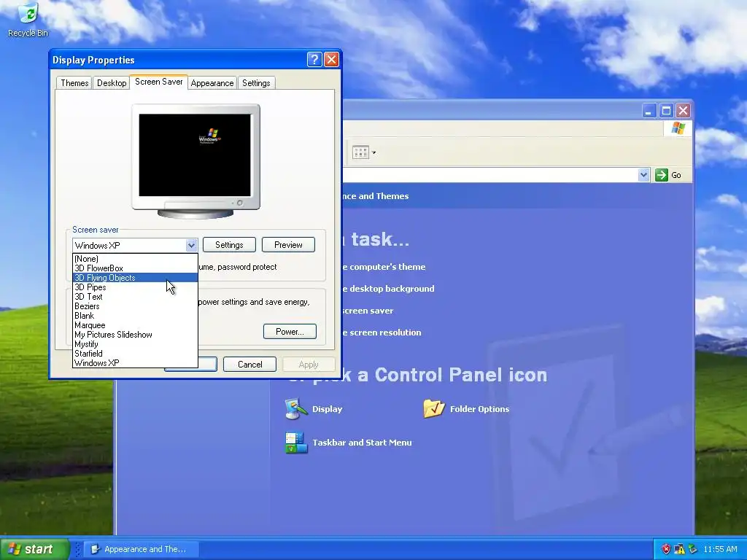This screenshot has height=560, width=747.
Task: Click the red security shield tray icon
Action: click(665, 549)
